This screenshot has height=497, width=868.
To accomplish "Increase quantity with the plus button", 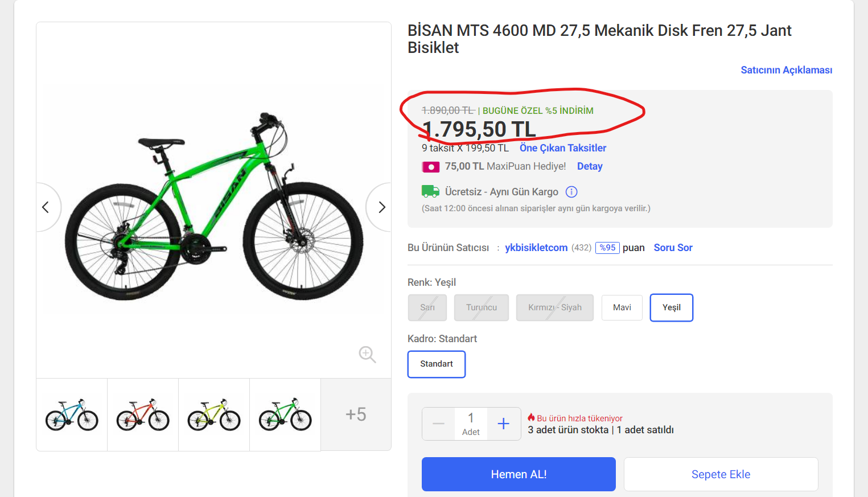I will click(503, 424).
